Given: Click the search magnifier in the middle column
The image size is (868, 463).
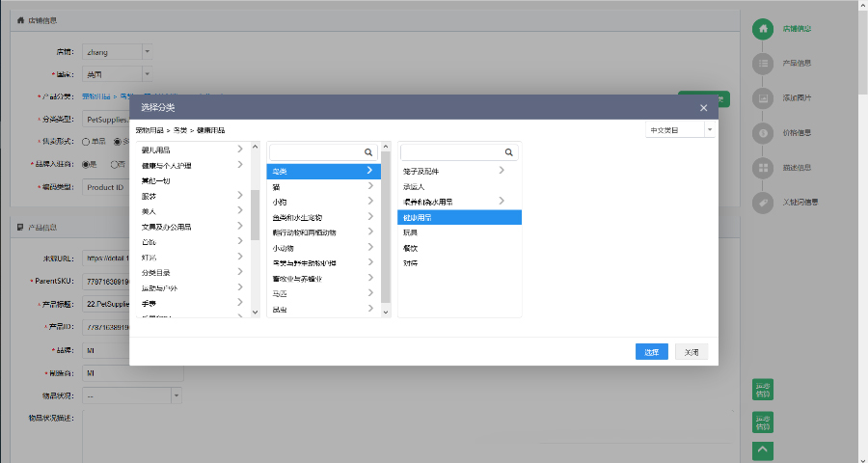Looking at the screenshot, I should [x=368, y=152].
